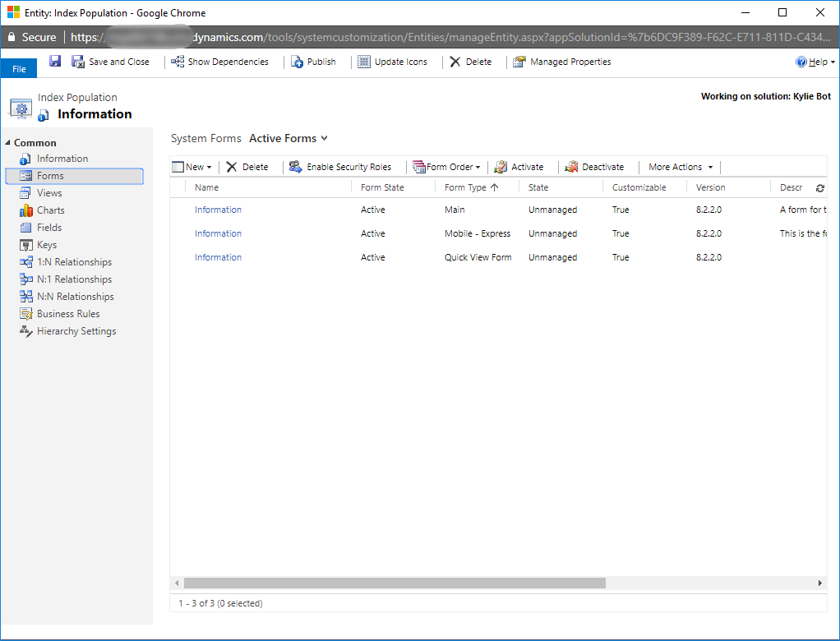Click the Views icon in sidebar
This screenshot has height=641, width=840.
(x=25, y=193)
